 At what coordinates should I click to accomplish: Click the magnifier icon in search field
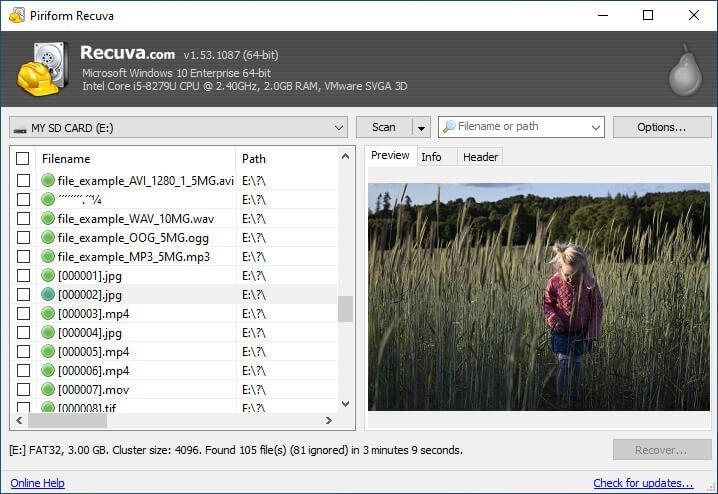449,127
